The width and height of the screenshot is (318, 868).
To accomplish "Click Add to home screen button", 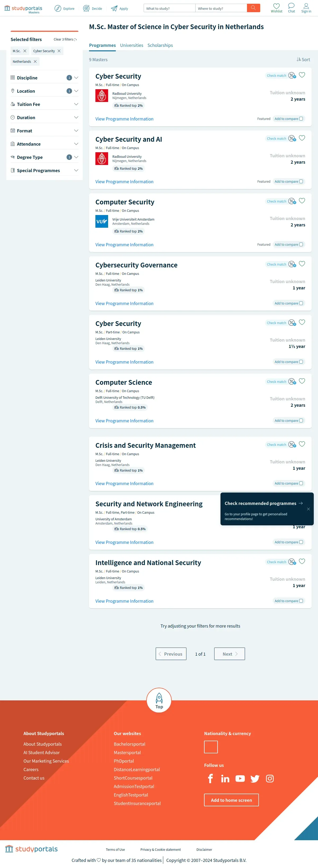I will click(231, 800).
